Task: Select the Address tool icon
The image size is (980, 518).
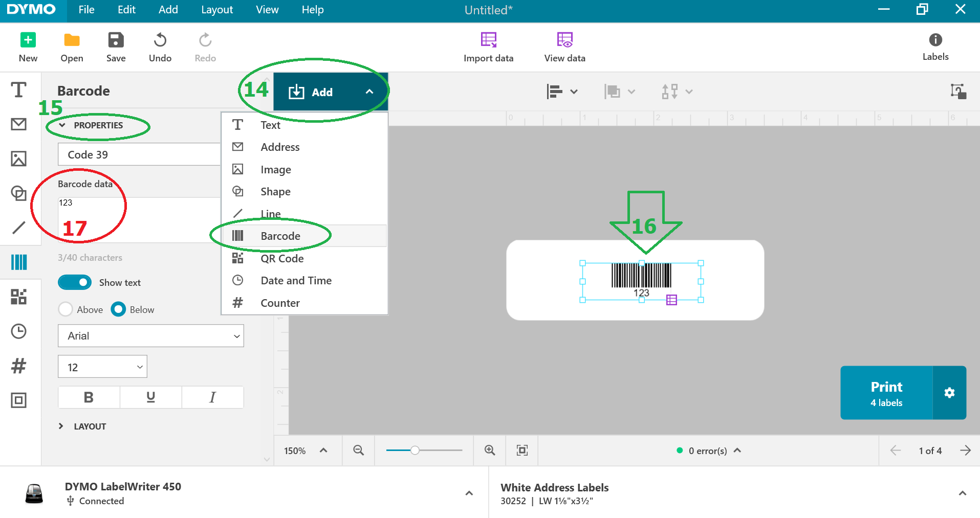Action: click(18, 124)
